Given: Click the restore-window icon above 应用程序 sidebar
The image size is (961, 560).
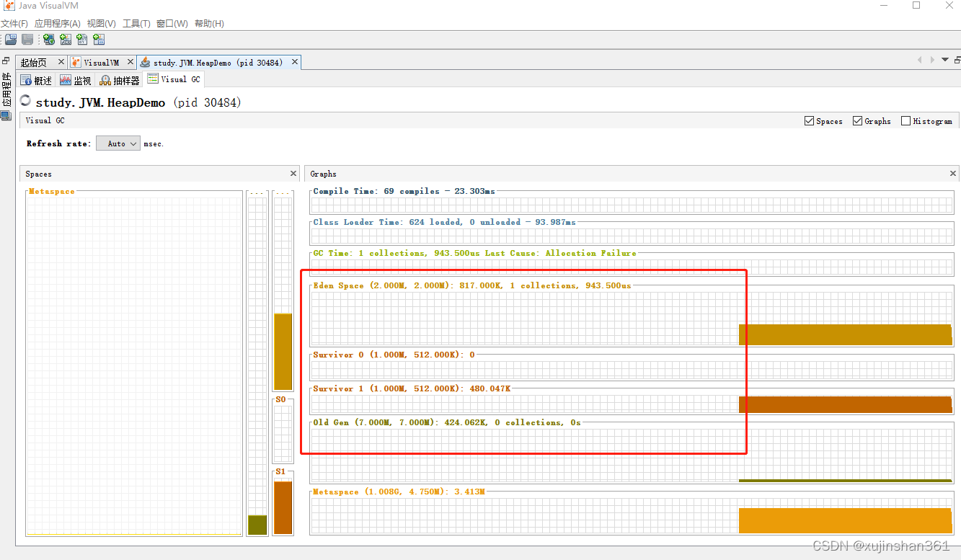Looking at the screenshot, I should [x=6, y=61].
